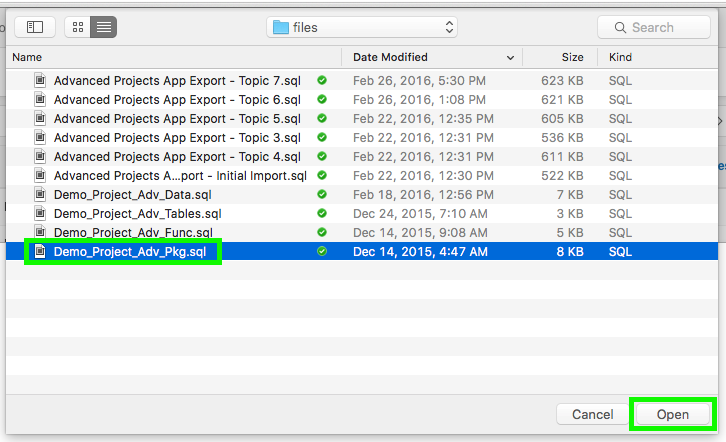Cancel the file open dialog
This screenshot has height=442, width=726.
pos(593,414)
